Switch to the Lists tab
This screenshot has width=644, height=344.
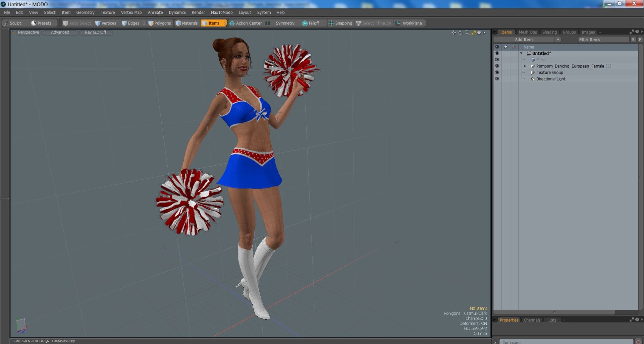point(552,320)
